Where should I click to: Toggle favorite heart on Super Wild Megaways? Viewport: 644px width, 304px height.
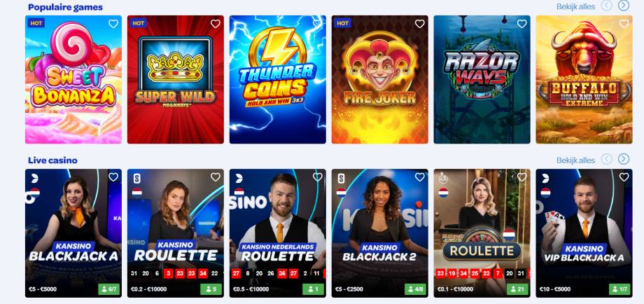click(216, 24)
